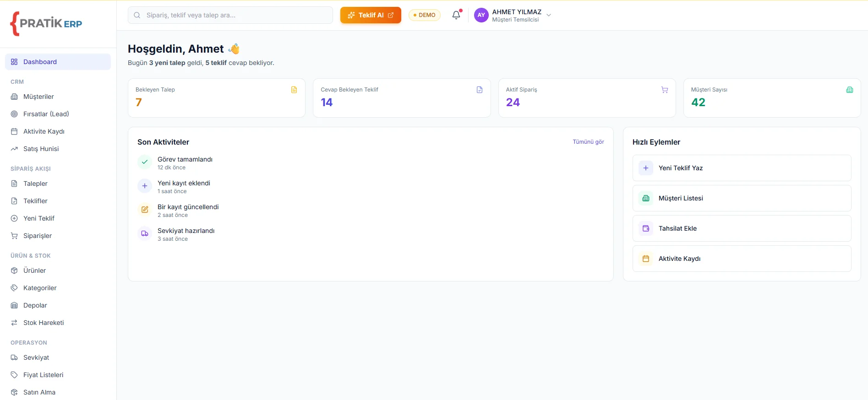Click the Müşteriler sidebar icon

pos(14,97)
